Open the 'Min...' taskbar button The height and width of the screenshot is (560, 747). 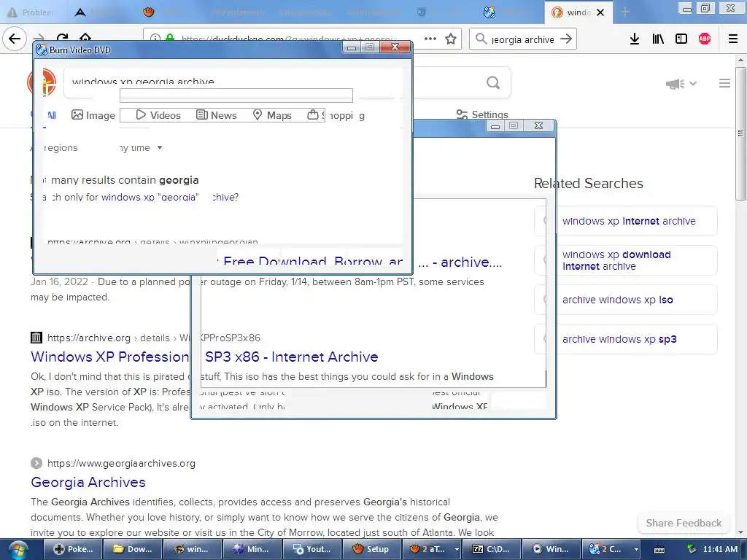coord(252,549)
